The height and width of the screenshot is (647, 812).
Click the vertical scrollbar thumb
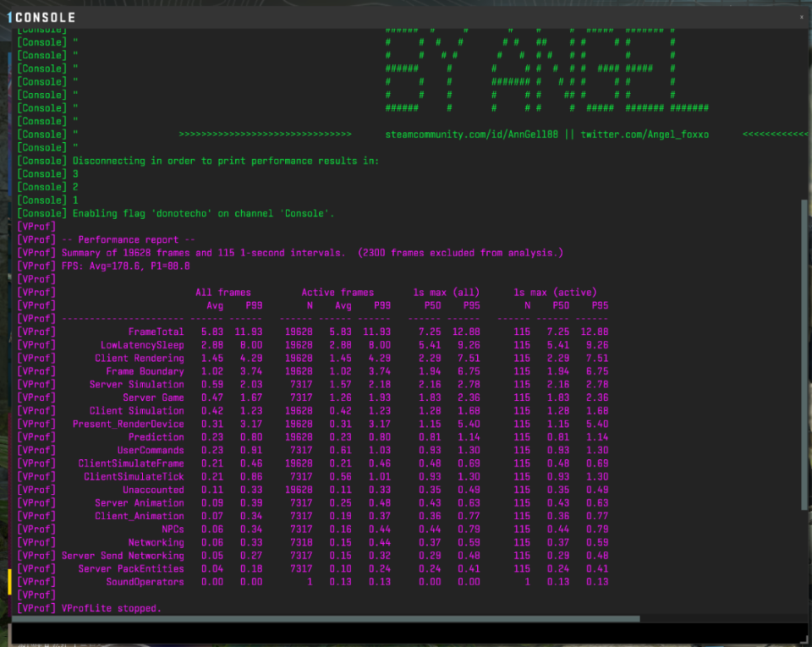coord(804,355)
